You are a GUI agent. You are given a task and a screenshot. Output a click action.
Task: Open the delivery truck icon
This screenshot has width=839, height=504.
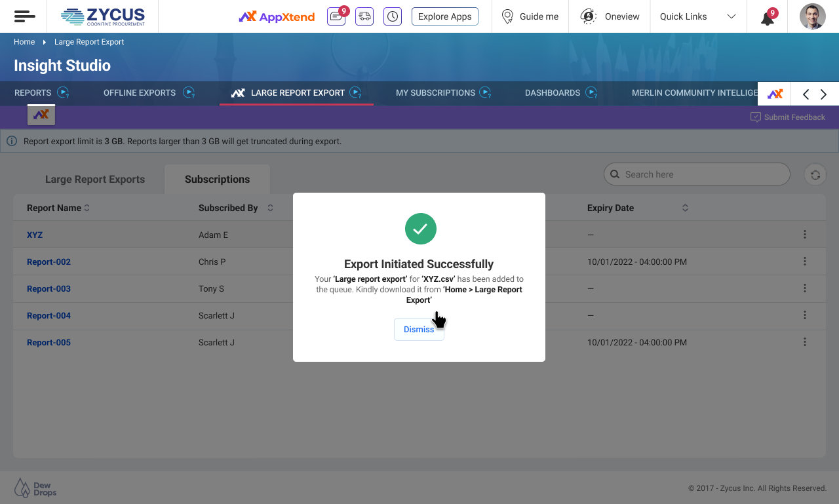pos(364,17)
